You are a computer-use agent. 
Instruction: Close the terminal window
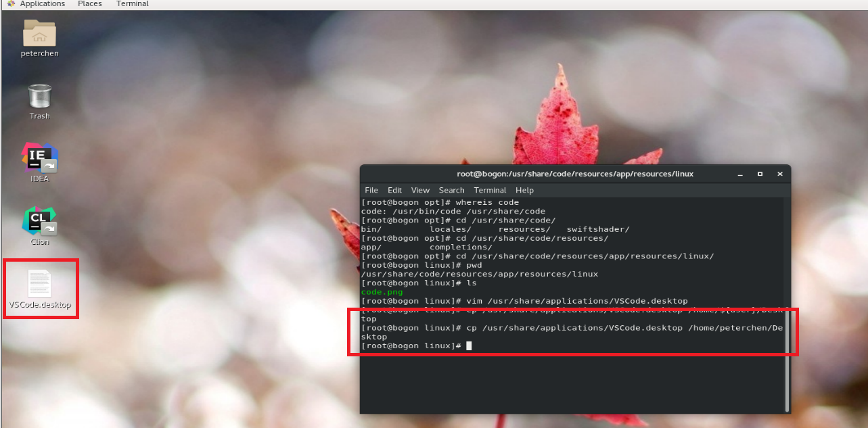click(779, 174)
